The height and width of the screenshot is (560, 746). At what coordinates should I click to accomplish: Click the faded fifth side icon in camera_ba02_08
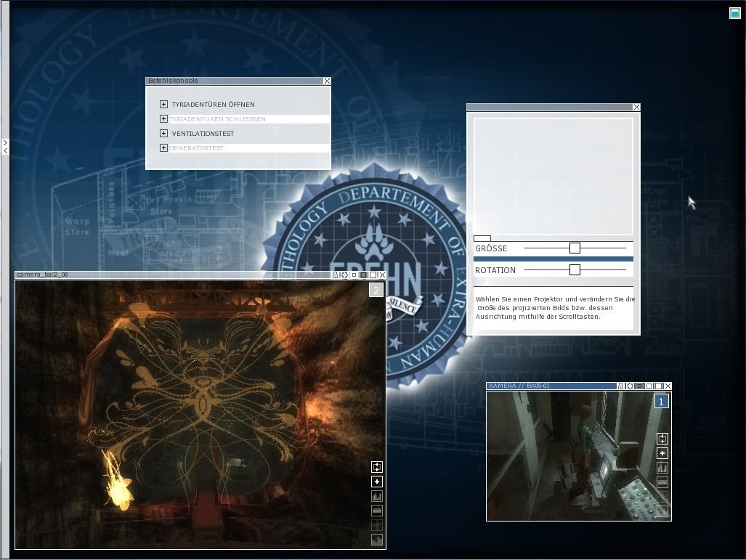coord(377,525)
